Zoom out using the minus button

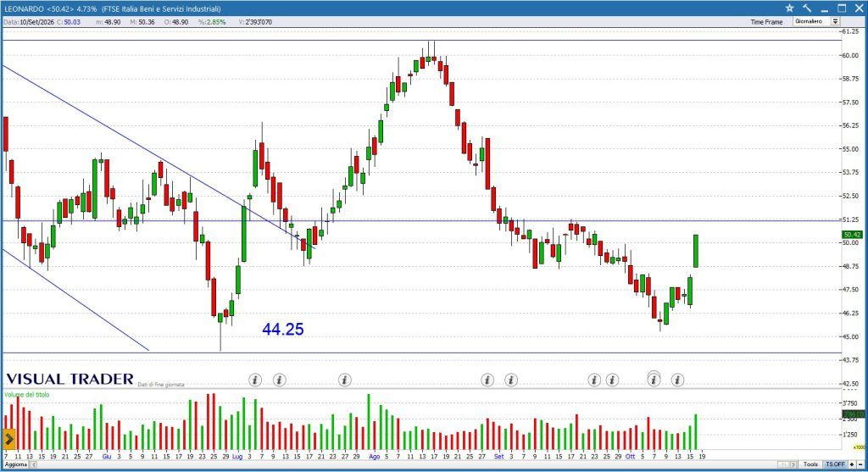click(860, 464)
